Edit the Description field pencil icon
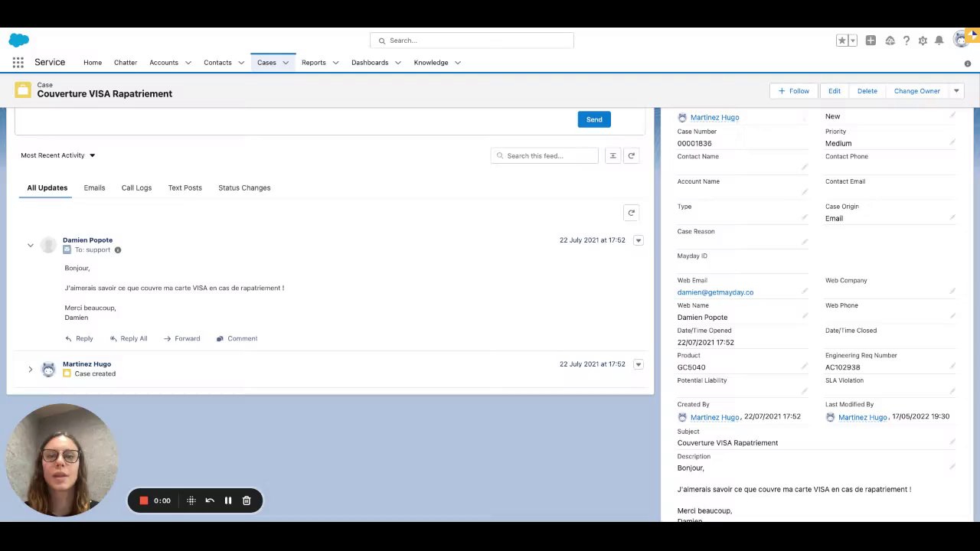 tap(952, 466)
